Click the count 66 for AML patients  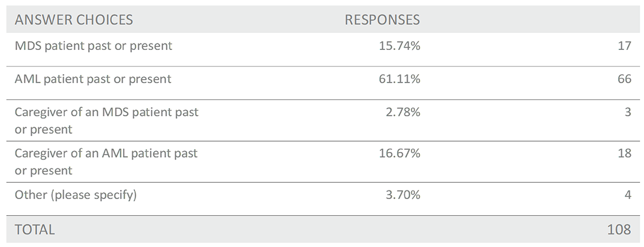point(624,80)
